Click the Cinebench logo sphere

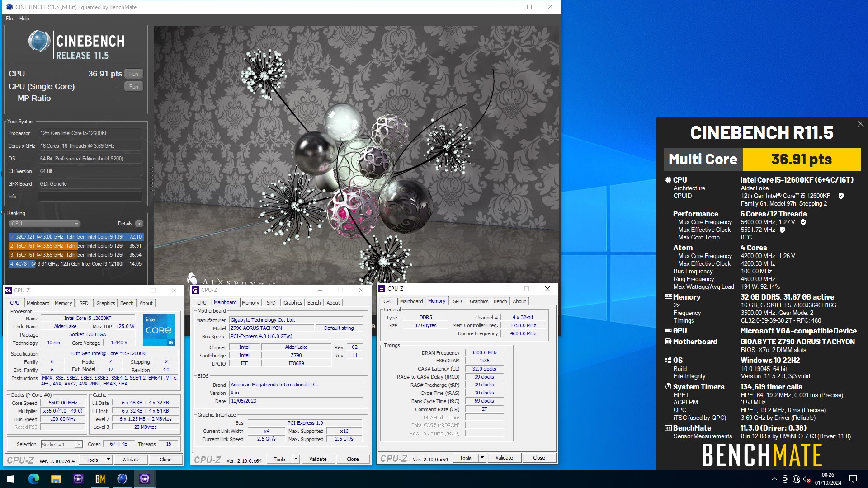coord(39,41)
